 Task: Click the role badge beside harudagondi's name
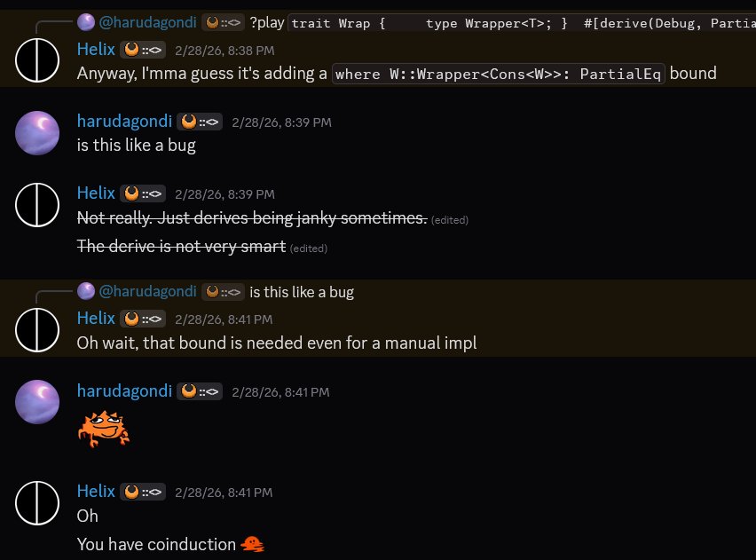(200, 122)
